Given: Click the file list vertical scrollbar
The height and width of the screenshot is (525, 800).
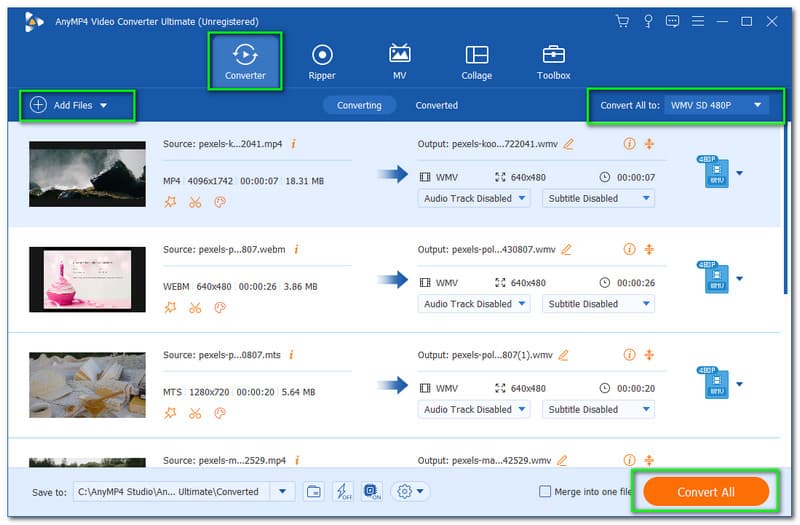Looking at the screenshot, I should click(786, 208).
